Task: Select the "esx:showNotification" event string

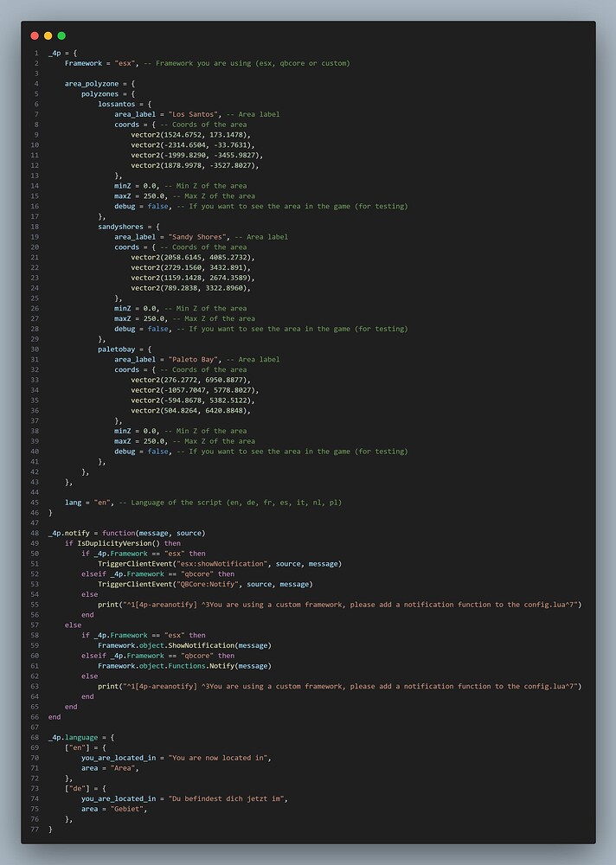Action: [x=221, y=564]
